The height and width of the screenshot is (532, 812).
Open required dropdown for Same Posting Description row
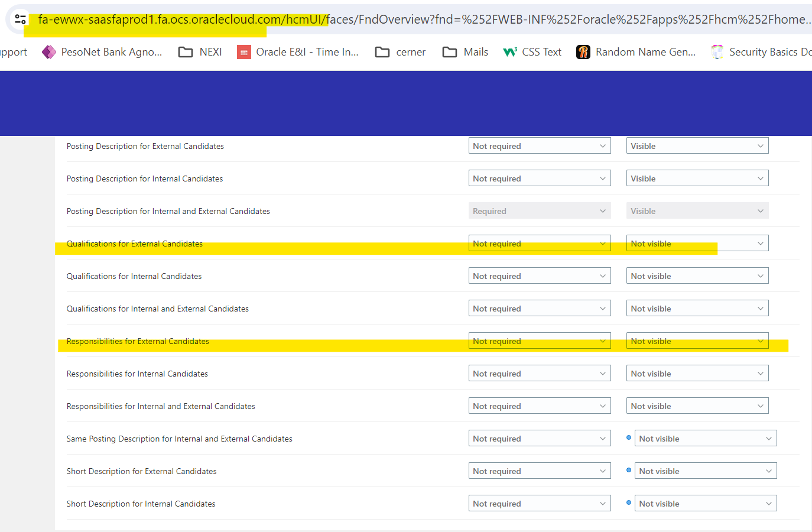click(x=540, y=439)
